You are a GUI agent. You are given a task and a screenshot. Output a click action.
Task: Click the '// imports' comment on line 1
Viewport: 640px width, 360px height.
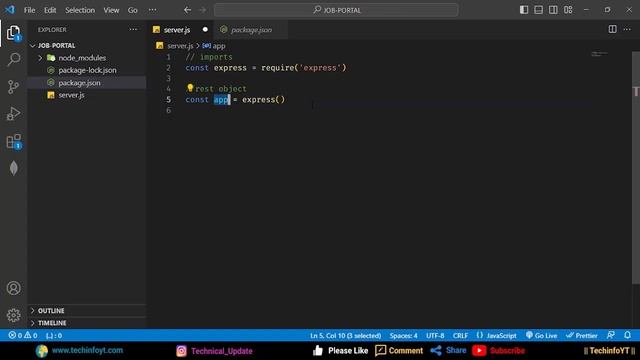click(209, 57)
